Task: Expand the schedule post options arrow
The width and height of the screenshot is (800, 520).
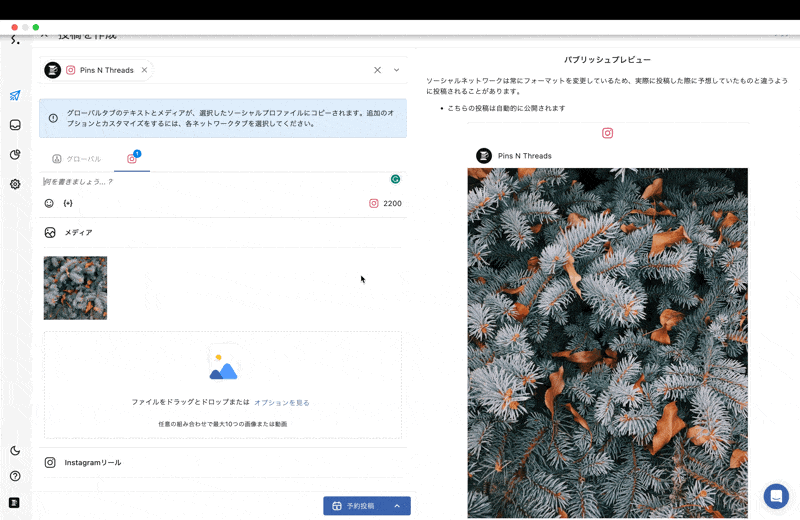Action: [397, 506]
